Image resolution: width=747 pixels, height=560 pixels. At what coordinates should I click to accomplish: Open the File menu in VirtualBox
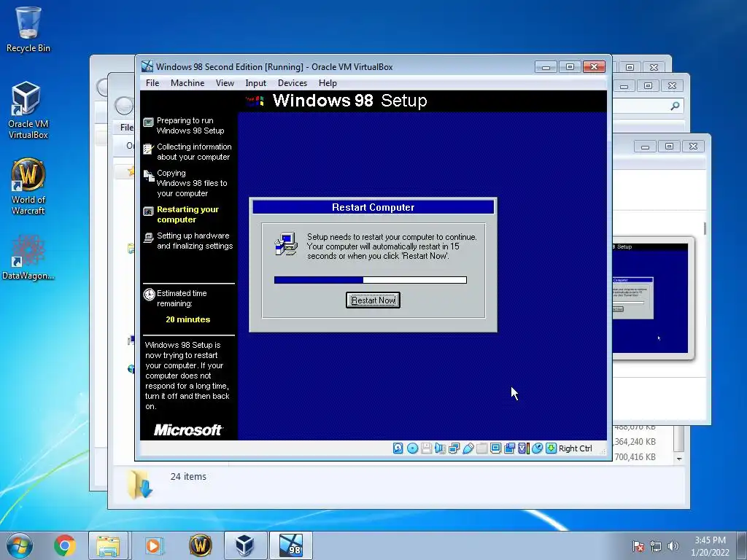[x=152, y=83]
